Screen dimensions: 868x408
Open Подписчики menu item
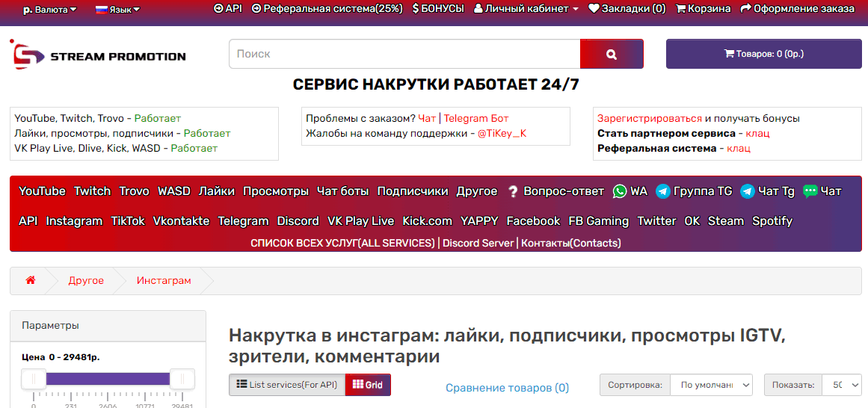tap(413, 191)
